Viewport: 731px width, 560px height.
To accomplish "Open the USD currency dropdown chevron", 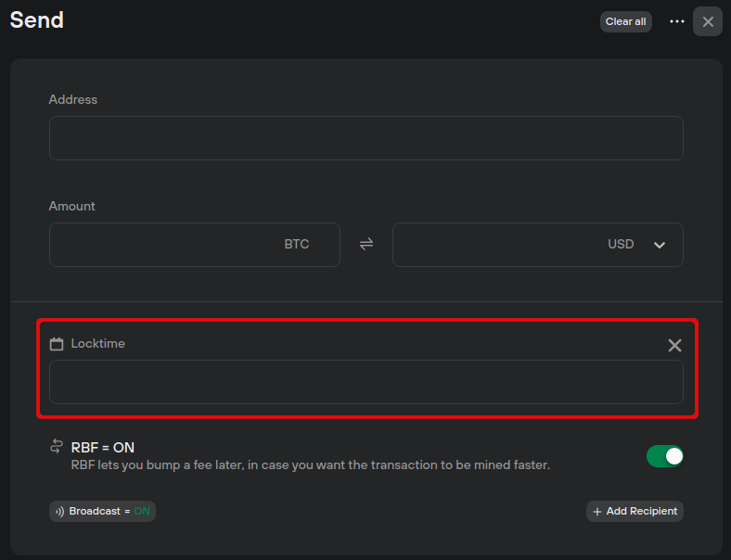I will tap(660, 245).
